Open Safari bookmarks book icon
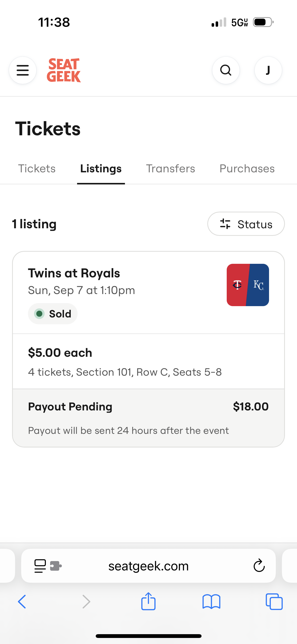The height and width of the screenshot is (644, 297). pyautogui.click(x=211, y=601)
